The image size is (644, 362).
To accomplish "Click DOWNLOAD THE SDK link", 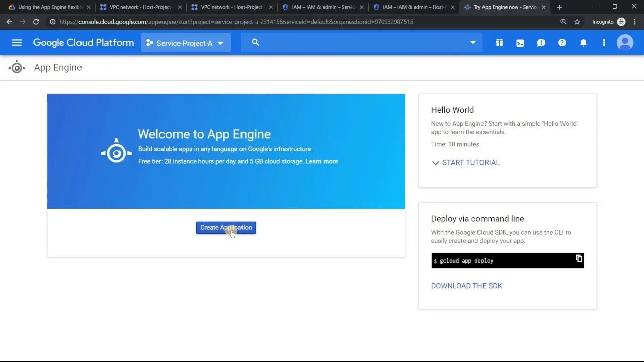I will tap(466, 286).
